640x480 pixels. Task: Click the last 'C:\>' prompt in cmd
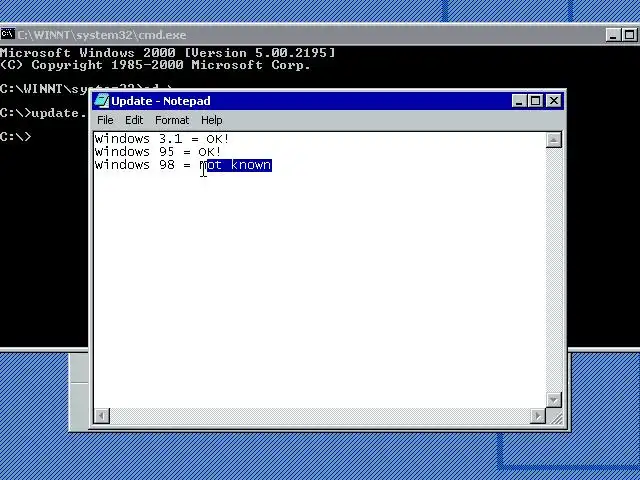tap(16, 136)
